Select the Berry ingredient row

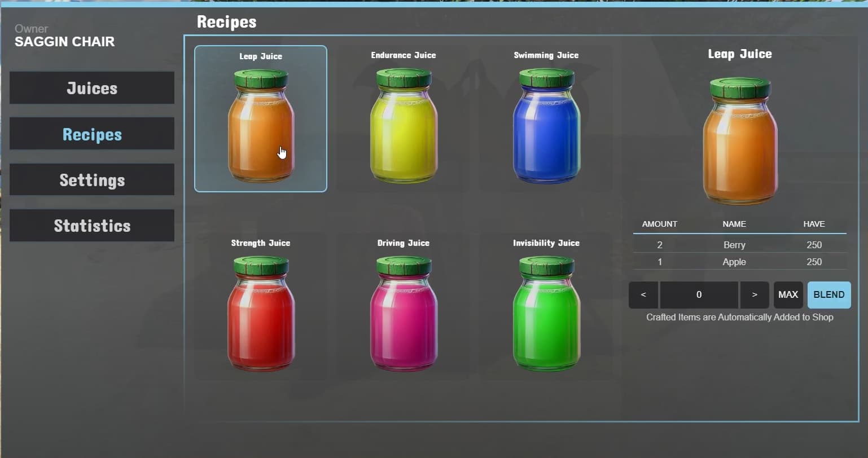(740, 245)
